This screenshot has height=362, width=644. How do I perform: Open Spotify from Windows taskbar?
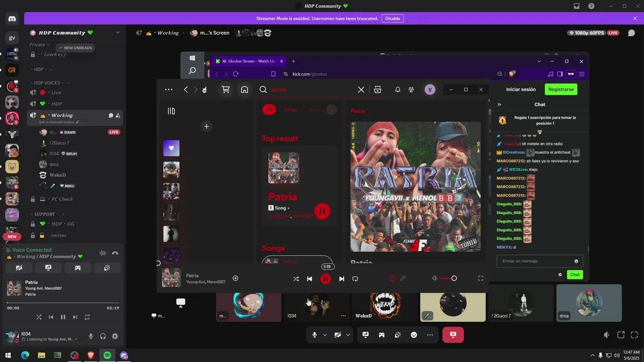[x=107, y=355]
